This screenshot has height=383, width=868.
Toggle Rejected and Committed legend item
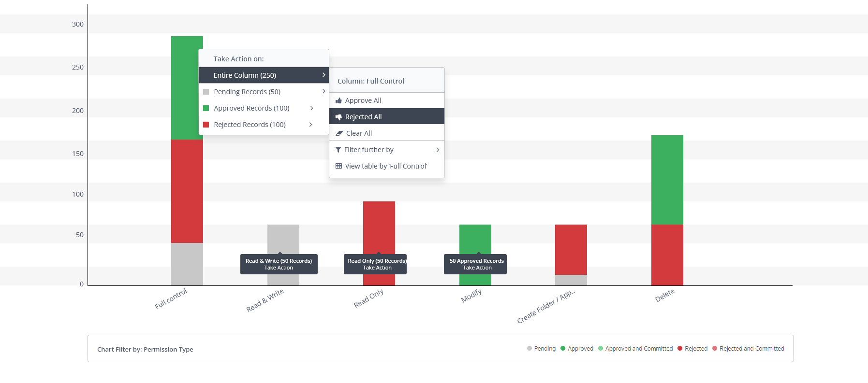click(748, 349)
